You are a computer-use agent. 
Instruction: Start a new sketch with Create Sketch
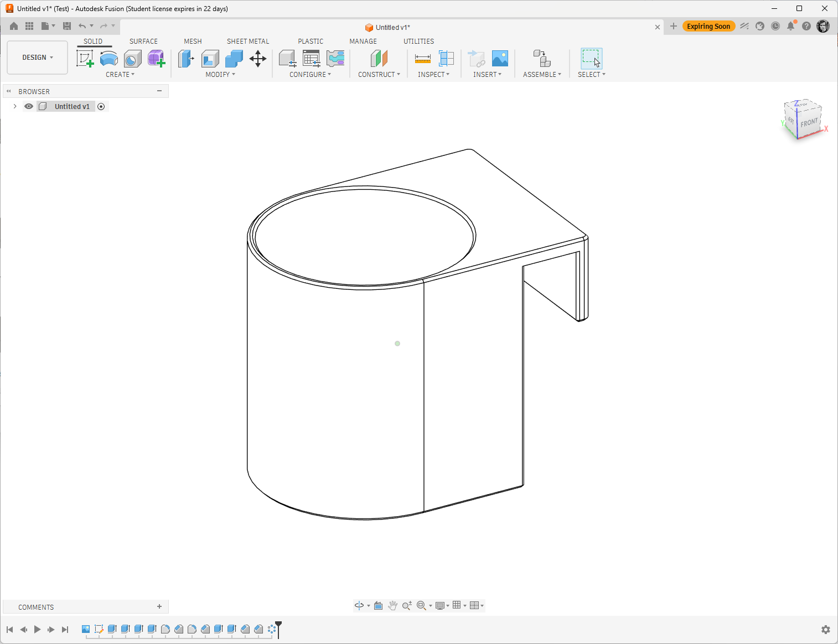pyautogui.click(x=85, y=59)
